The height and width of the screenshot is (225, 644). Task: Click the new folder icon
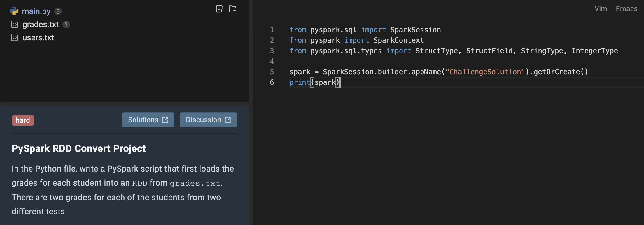coord(232,9)
